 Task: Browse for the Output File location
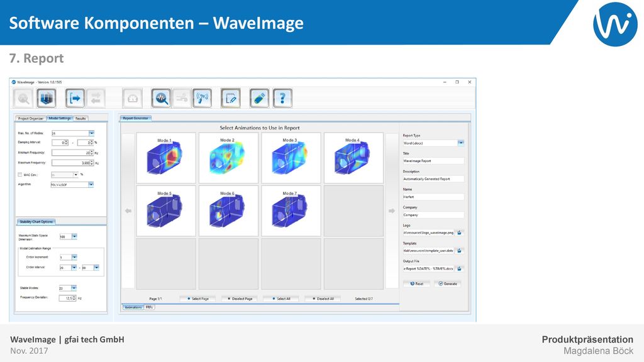click(x=460, y=269)
